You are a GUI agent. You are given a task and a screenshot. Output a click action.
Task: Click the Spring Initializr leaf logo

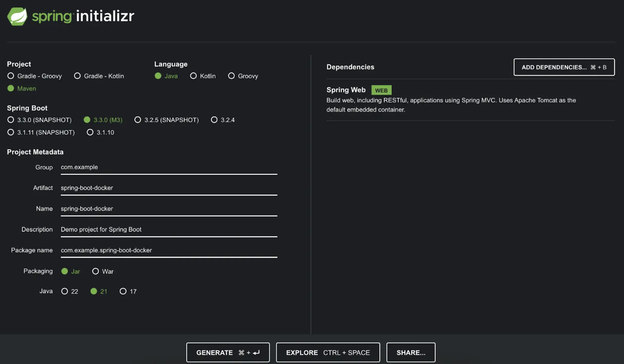click(17, 16)
